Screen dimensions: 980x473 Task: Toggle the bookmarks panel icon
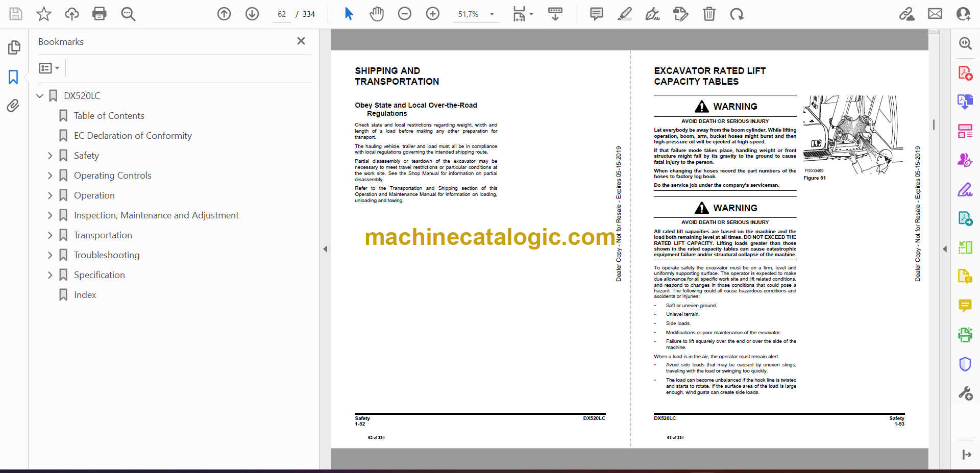(13, 77)
